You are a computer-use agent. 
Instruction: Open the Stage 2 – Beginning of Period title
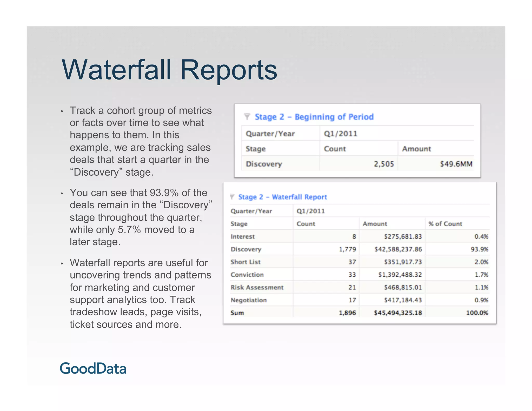(x=314, y=117)
